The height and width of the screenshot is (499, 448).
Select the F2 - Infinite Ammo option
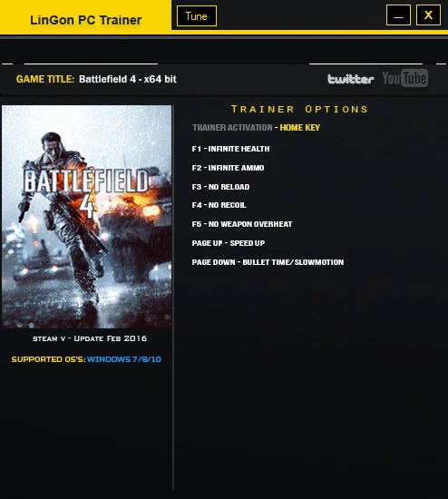pos(229,168)
